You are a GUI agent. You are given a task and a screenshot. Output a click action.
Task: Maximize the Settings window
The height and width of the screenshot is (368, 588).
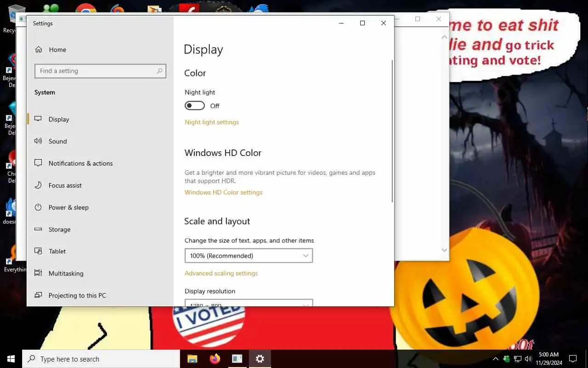pyautogui.click(x=362, y=23)
